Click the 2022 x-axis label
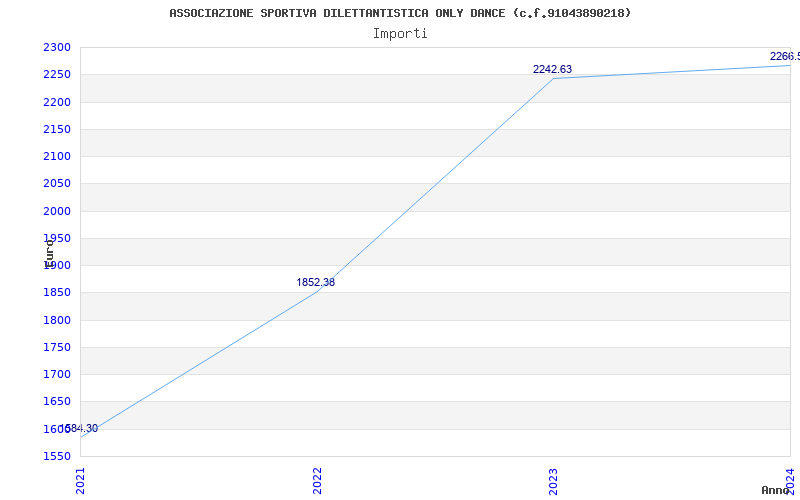 pyautogui.click(x=317, y=481)
